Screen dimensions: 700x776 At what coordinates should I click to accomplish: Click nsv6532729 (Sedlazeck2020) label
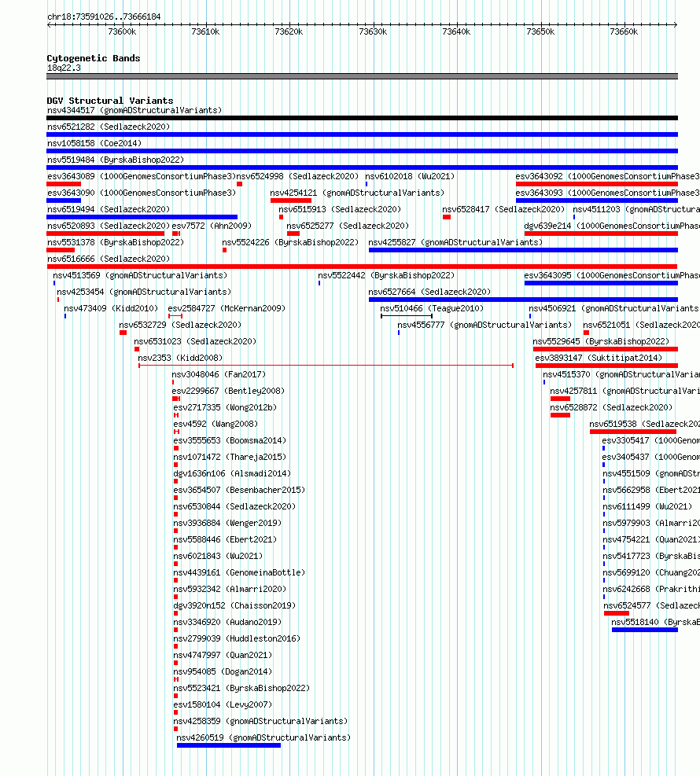click(x=180, y=325)
